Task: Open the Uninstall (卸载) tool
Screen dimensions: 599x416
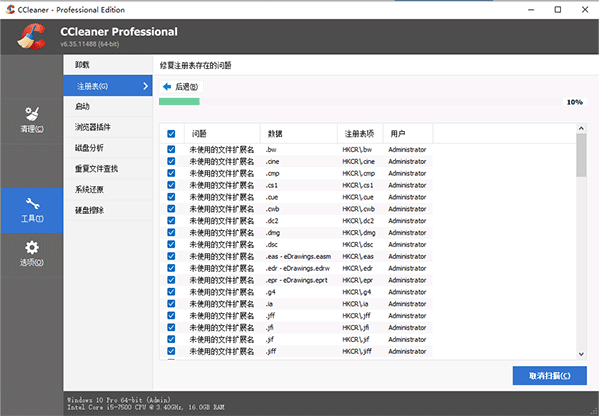Action: click(108, 65)
